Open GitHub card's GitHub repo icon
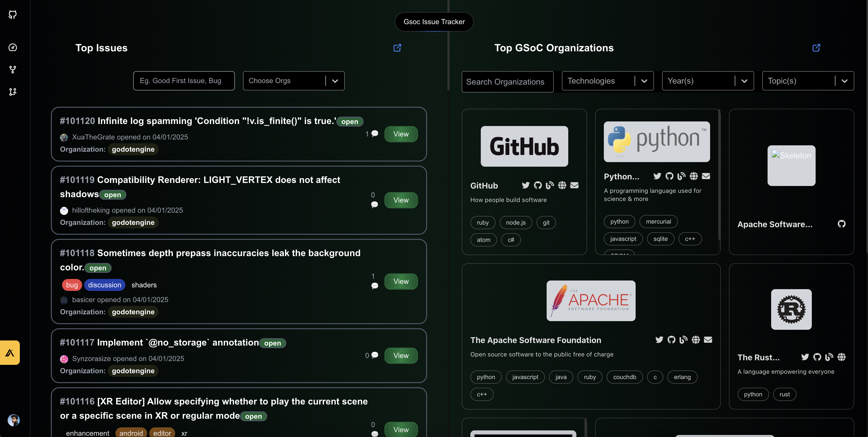Screen dimensions: 868x437 click(x=538, y=185)
